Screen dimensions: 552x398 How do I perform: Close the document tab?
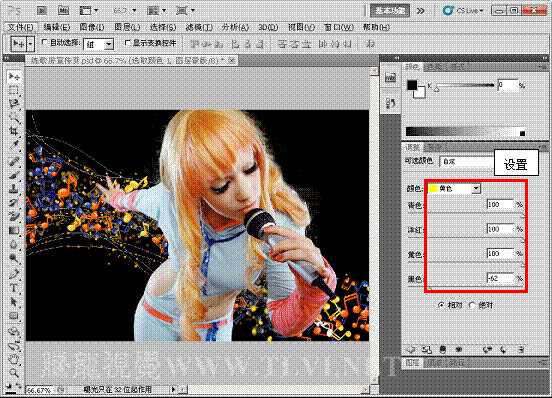point(231,61)
